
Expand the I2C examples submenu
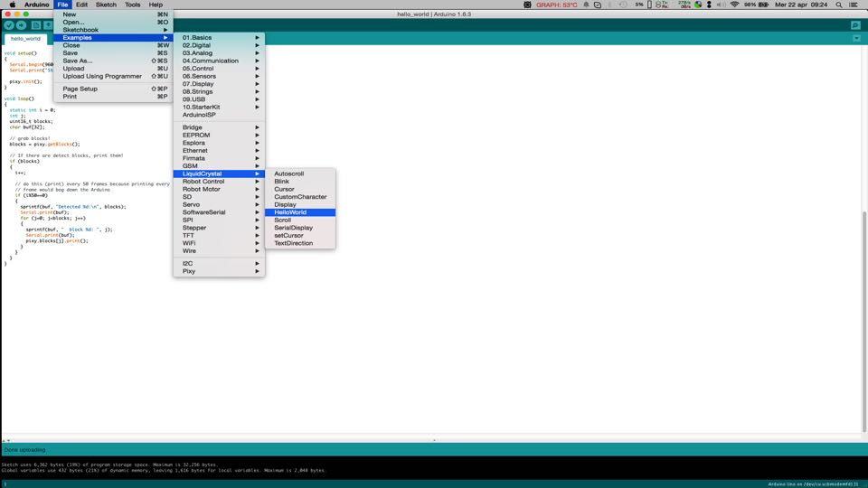click(219, 263)
